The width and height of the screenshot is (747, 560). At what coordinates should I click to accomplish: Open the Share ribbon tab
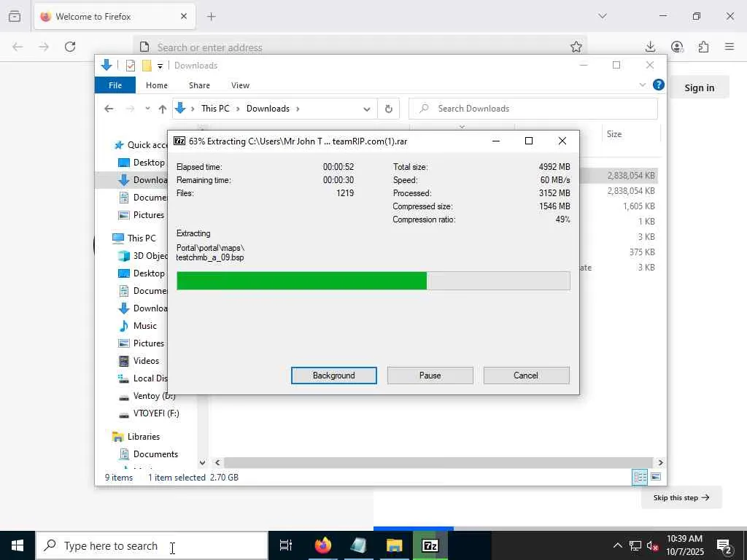(x=199, y=85)
